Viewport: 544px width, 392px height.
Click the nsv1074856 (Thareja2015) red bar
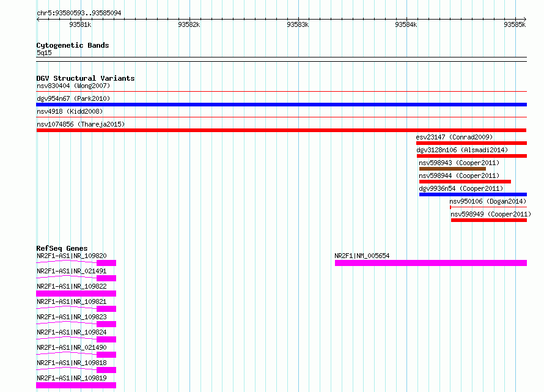pyautogui.click(x=281, y=130)
